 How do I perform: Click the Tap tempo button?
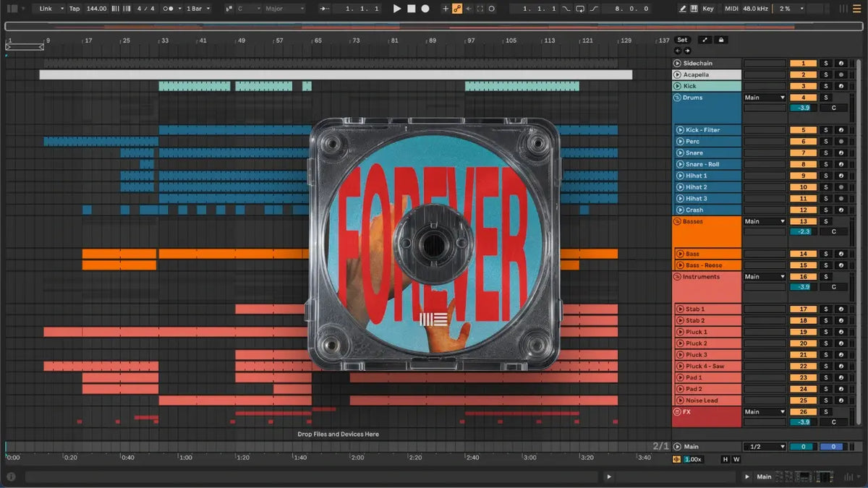[x=75, y=9]
